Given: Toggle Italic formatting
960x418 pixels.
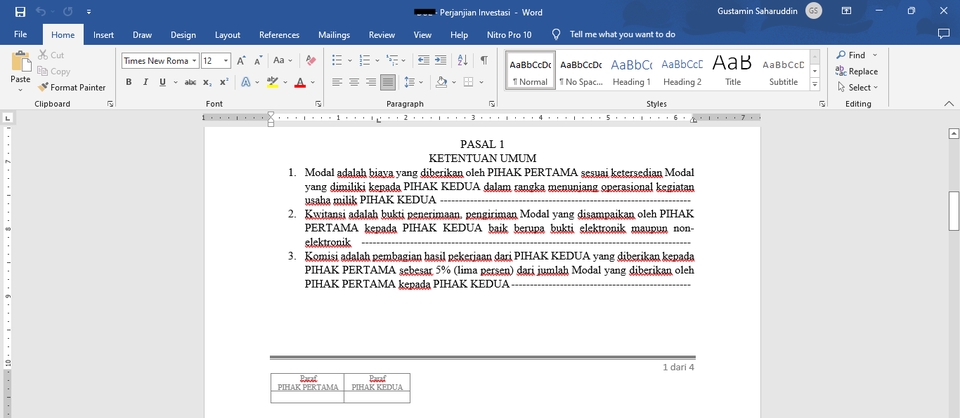Looking at the screenshot, I should pos(146,82).
